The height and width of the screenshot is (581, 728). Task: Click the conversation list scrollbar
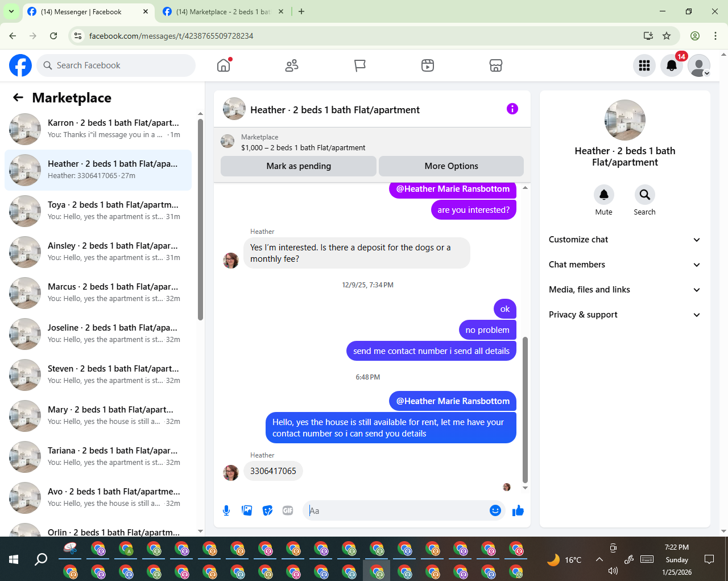click(200, 219)
